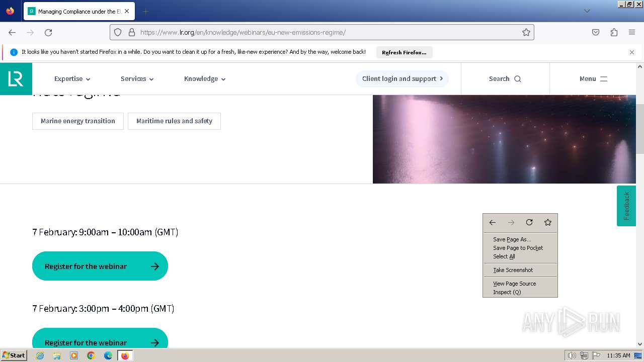644x362 pixels.
Task: Open Client login and support link
Action: 403,79
